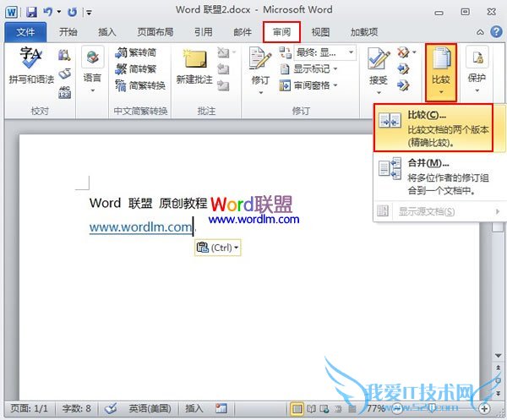Switch to the 视图 View tab
The image size is (507, 420).
(x=320, y=32)
